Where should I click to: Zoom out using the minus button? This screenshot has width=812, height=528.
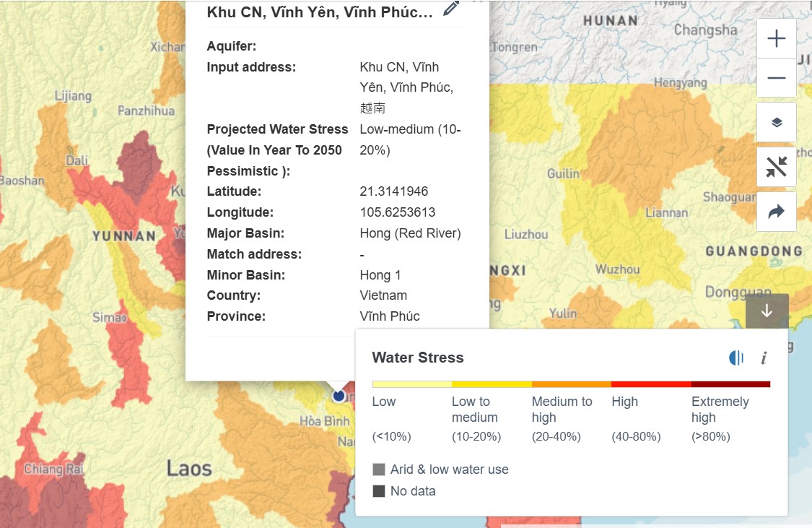tap(776, 78)
